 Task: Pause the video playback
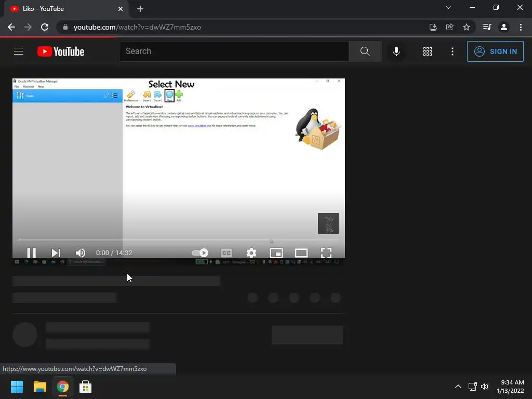click(32, 253)
